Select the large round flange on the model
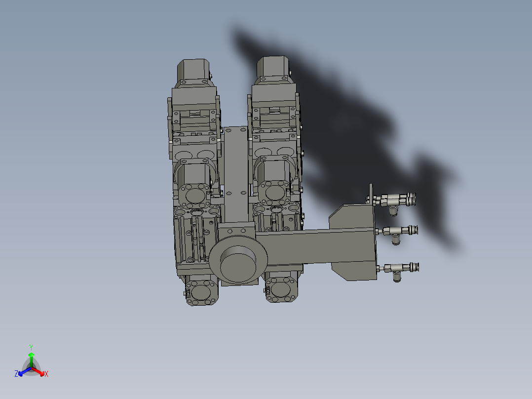This screenshot has height=399, width=532. [238, 260]
